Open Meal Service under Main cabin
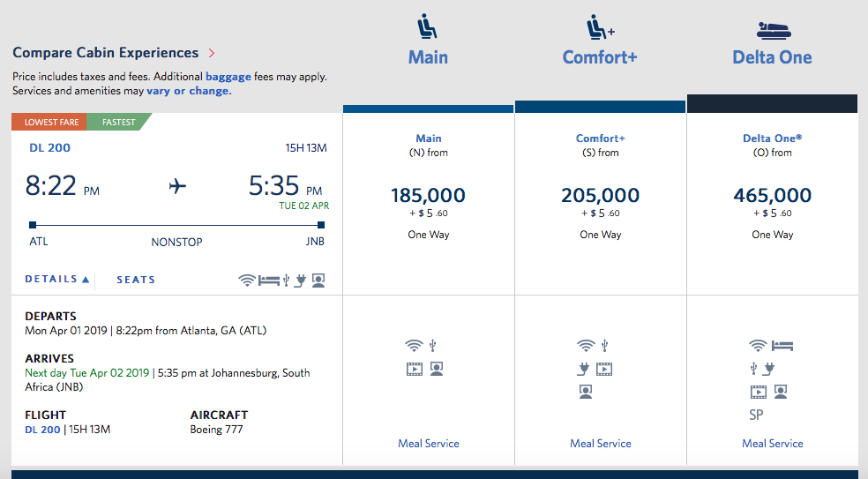The height and width of the screenshot is (479, 868). (428, 444)
